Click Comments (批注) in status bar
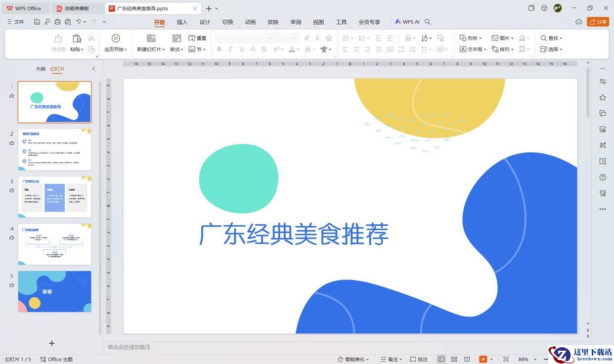 coord(418,359)
